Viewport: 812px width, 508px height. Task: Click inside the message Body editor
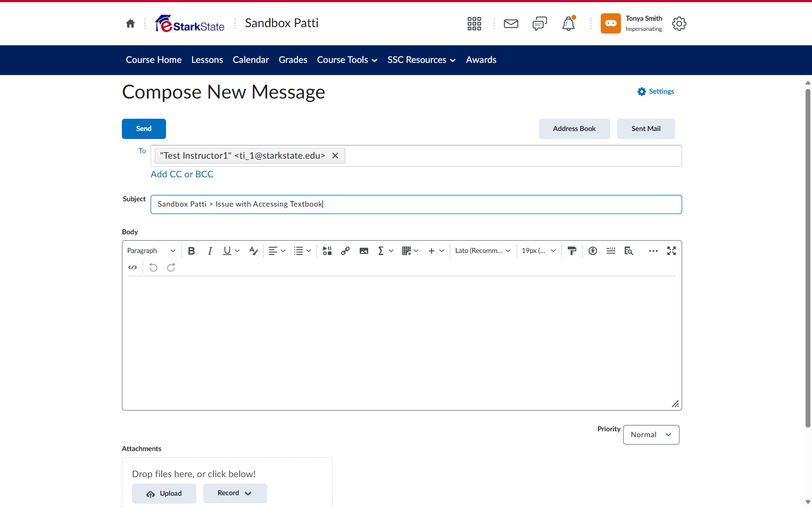tap(402, 343)
